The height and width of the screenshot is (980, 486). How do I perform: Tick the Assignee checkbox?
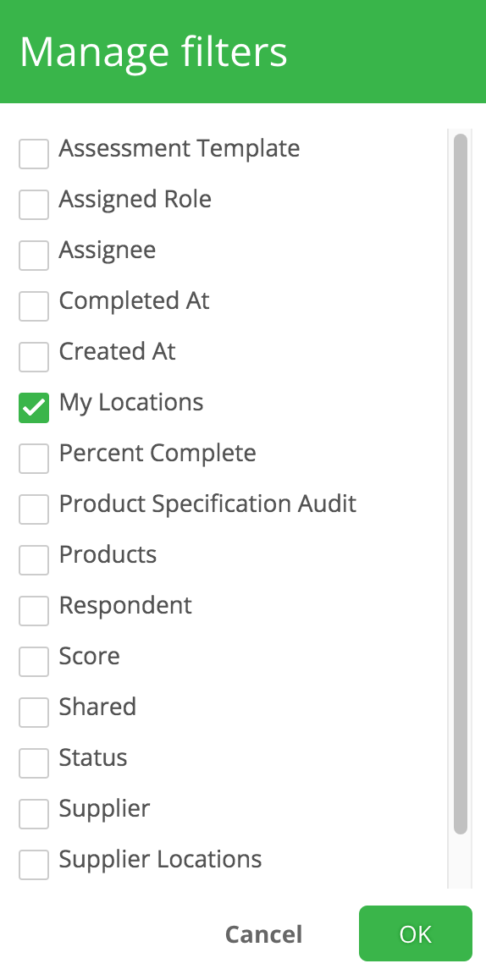(x=34, y=255)
